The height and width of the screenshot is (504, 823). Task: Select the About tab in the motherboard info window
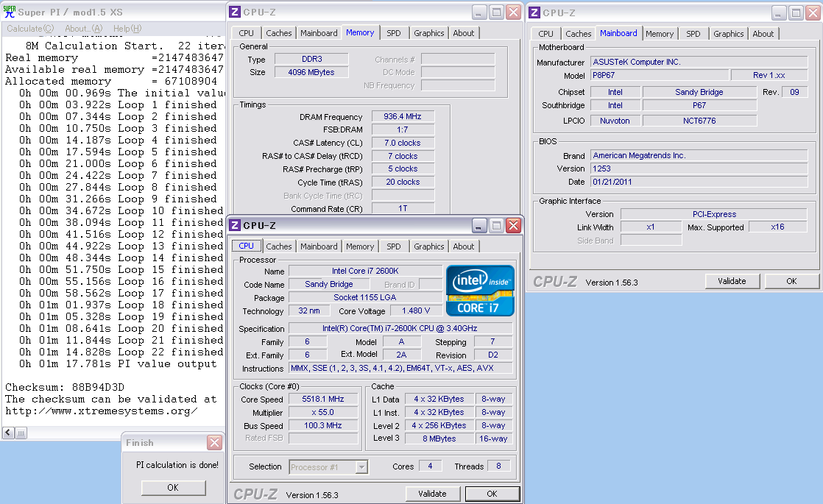(763, 34)
